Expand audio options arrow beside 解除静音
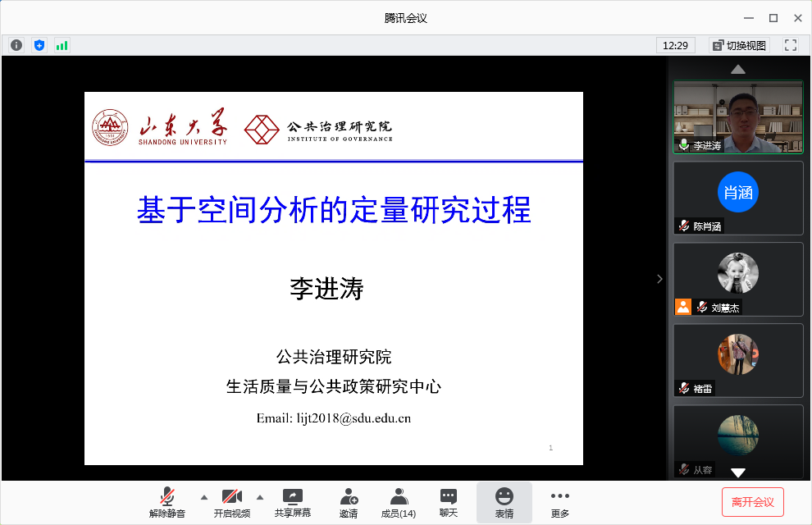Viewport: 812px width, 525px height. tap(203, 496)
